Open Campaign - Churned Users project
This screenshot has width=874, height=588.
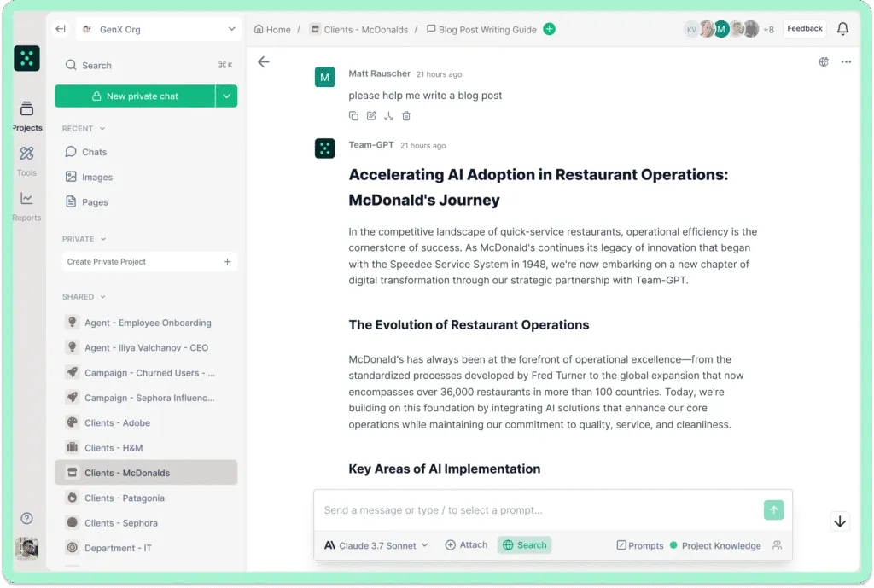click(x=146, y=373)
